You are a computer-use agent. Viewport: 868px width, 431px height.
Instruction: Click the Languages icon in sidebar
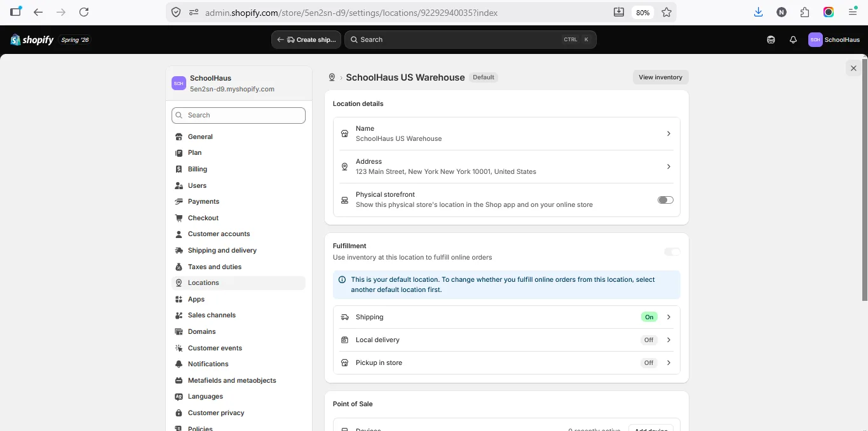pos(179,397)
